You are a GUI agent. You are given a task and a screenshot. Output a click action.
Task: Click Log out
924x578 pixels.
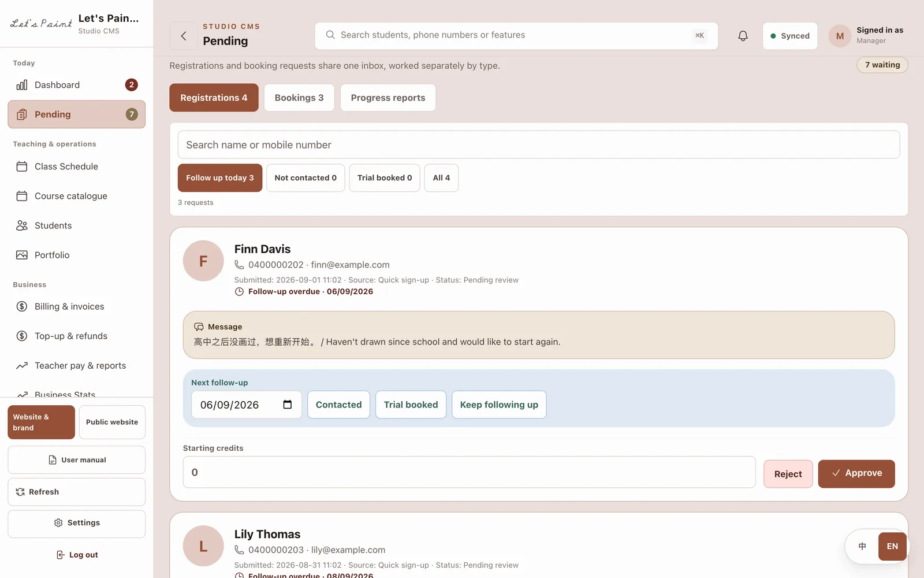click(x=76, y=555)
